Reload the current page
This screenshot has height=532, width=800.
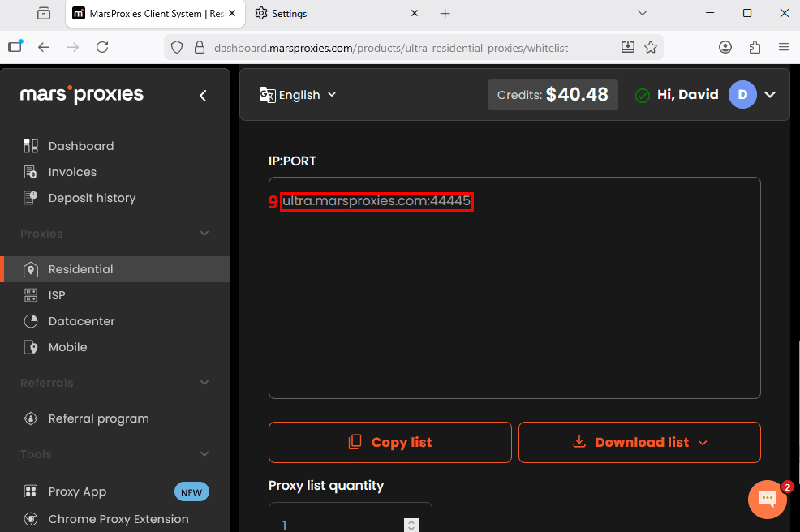pos(102,47)
